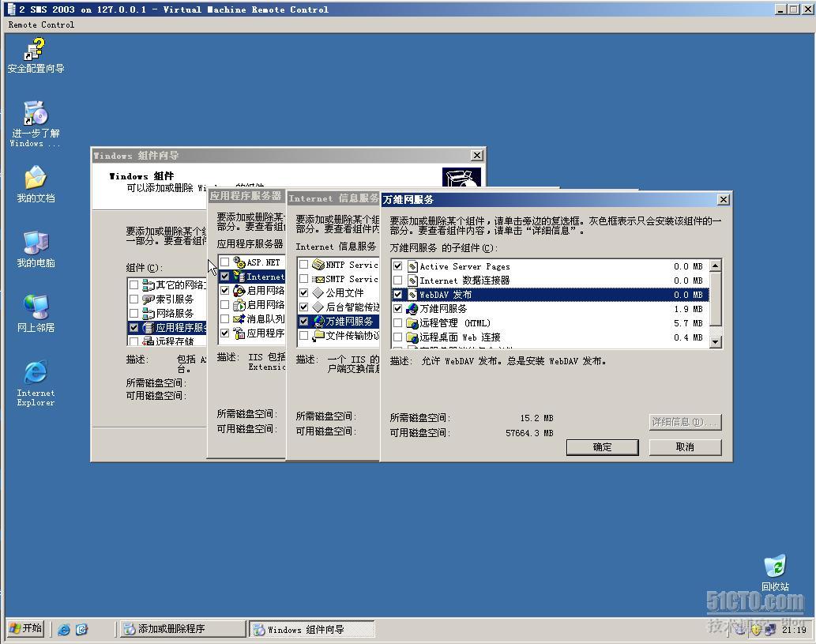Select the 万维网服务 1.9 MB row
The height and width of the screenshot is (644, 816).
click(x=551, y=309)
